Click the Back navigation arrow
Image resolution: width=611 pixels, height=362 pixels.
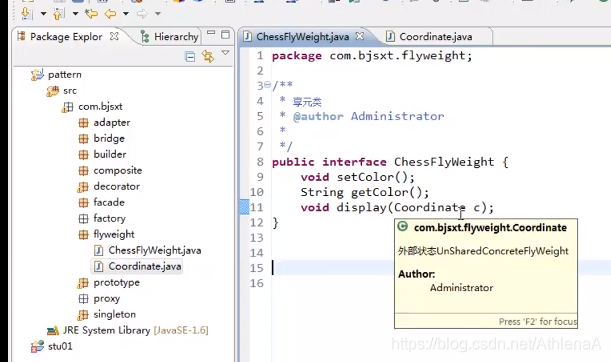[110, 14]
